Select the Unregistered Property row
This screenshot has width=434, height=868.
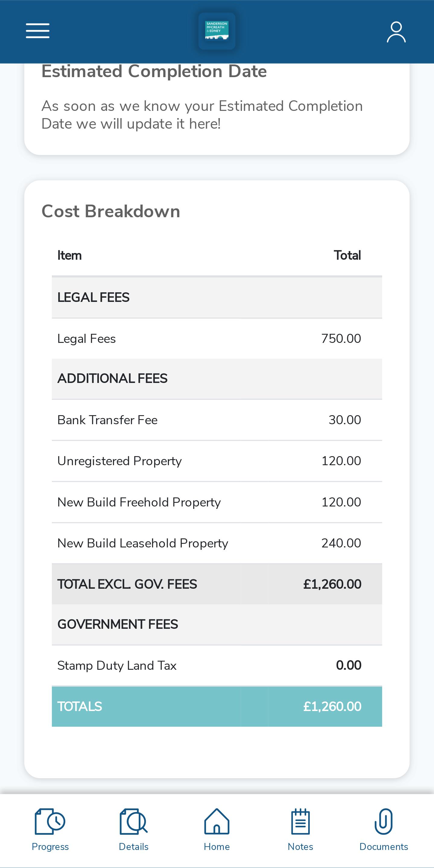point(217,461)
